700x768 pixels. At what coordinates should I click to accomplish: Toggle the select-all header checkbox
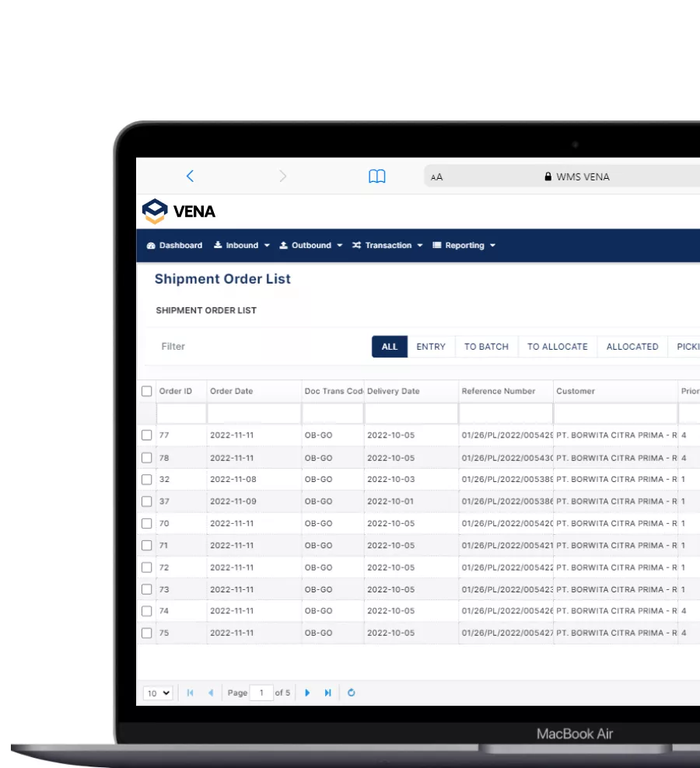click(x=147, y=391)
